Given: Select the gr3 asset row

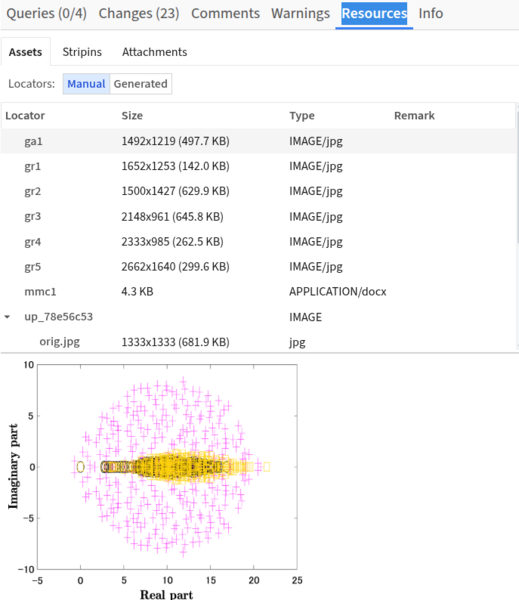Looking at the screenshot, I should [x=258, y=217].
